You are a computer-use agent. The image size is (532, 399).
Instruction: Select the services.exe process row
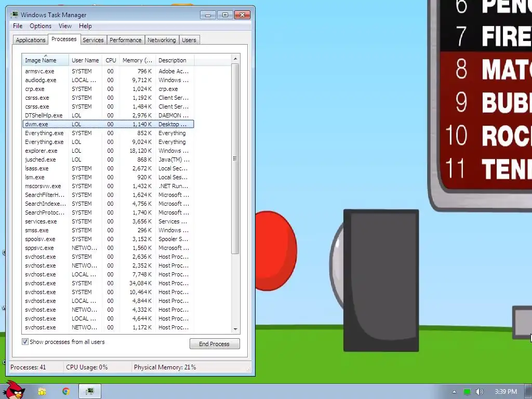108,221
